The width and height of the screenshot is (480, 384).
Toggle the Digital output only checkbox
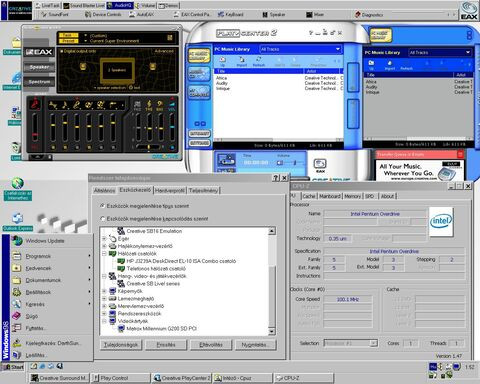tap(62, 51)
